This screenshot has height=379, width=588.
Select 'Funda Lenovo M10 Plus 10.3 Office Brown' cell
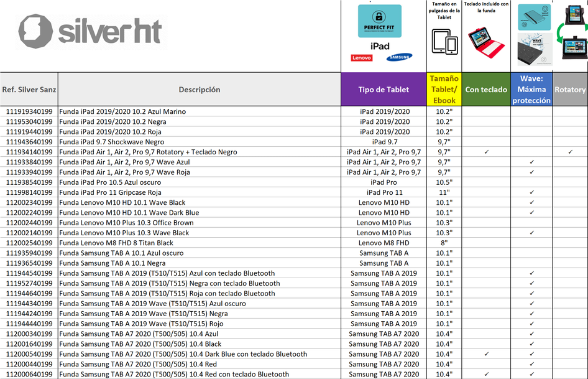[x=200, y=223]
